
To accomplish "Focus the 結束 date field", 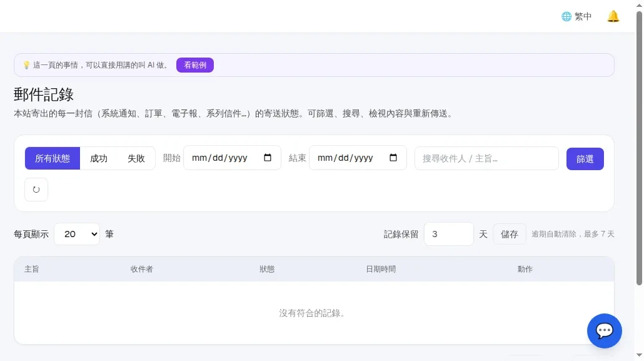I will coord(358,158).
